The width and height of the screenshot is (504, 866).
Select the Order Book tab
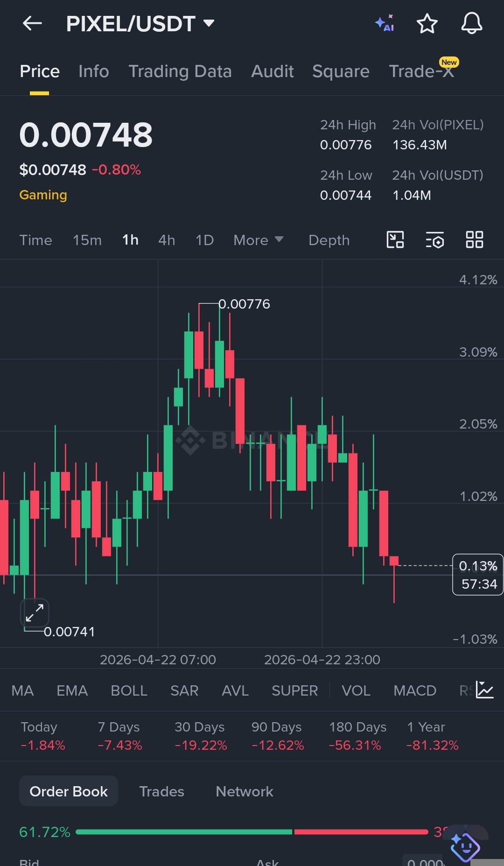coord(69,791)
